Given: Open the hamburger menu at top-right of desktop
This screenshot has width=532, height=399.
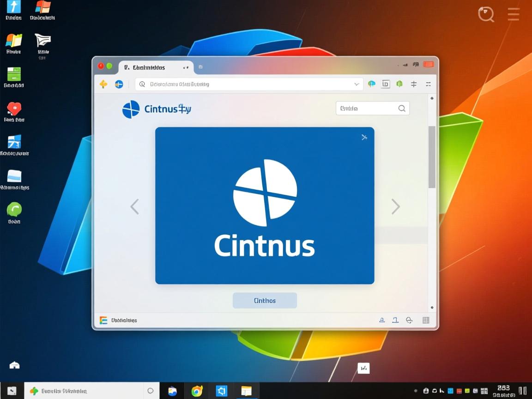Looking at the screenshot, I should pyautogui.click(x=514, y=14).
